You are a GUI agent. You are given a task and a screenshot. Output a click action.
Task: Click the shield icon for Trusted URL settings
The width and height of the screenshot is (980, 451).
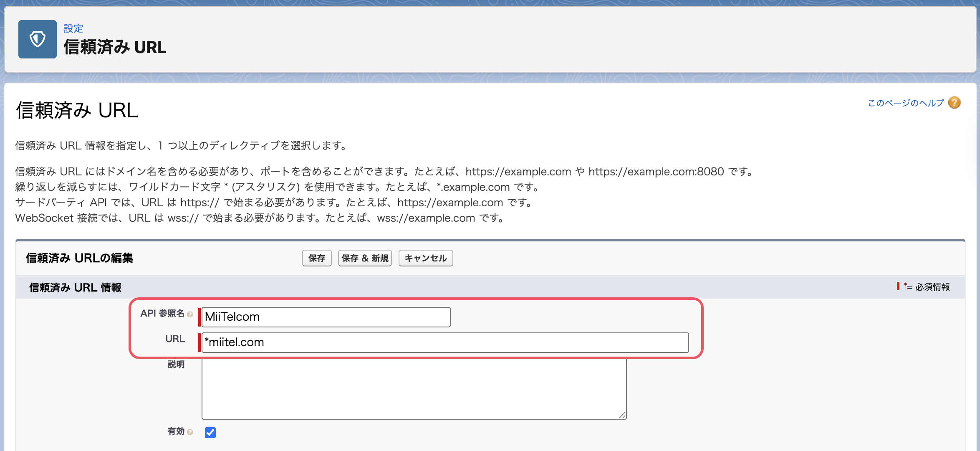click(38, 39)
